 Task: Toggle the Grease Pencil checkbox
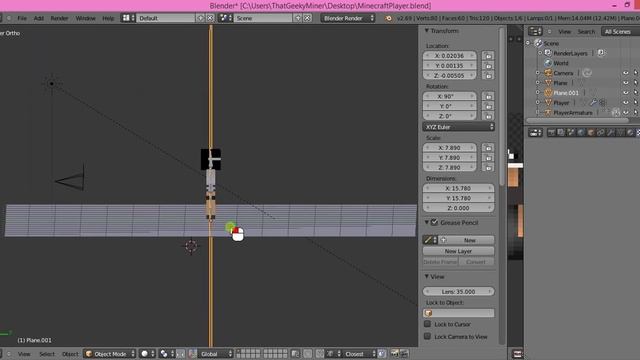pyautogui.click(x=434, y=222)
